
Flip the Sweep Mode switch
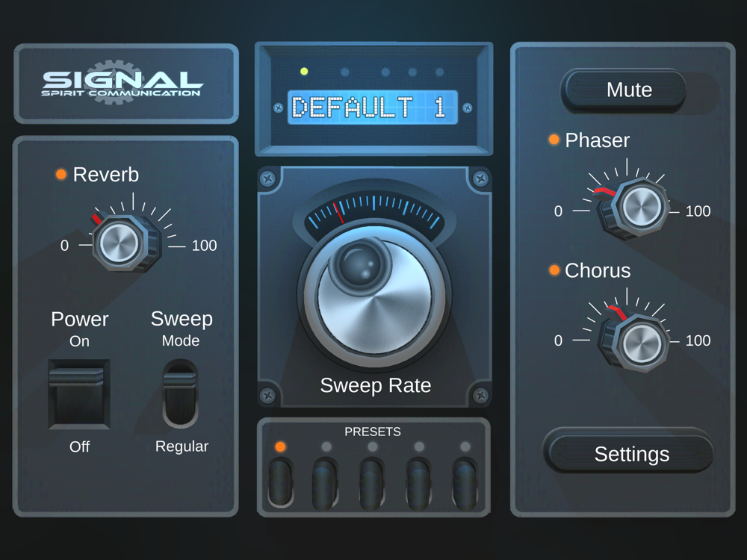(x=180, y=393)
